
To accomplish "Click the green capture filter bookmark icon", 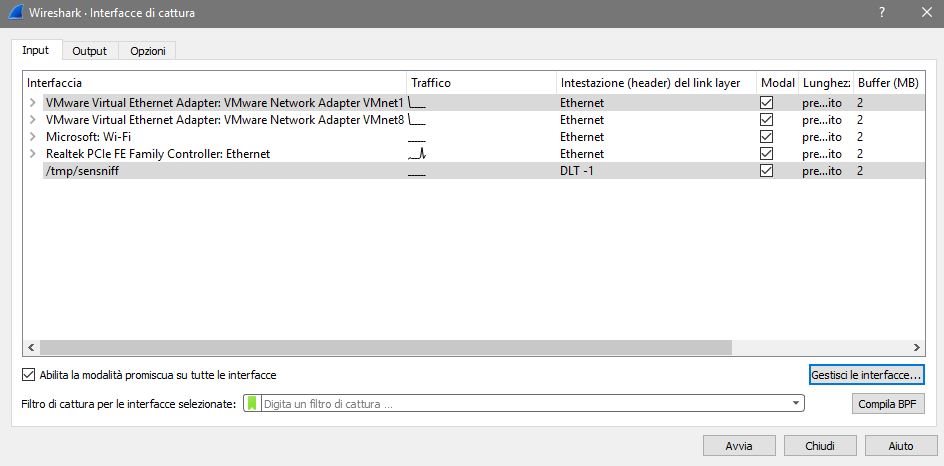I will 252,404.
